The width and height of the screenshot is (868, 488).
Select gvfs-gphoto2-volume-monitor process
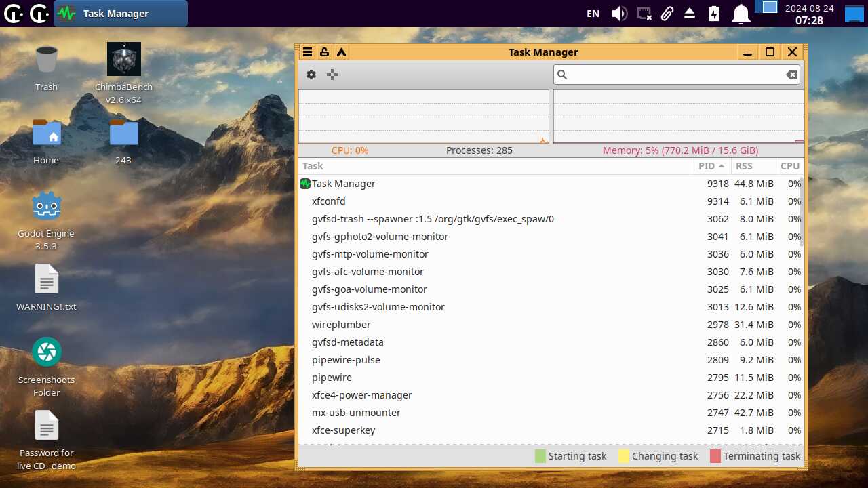[550, 237]
